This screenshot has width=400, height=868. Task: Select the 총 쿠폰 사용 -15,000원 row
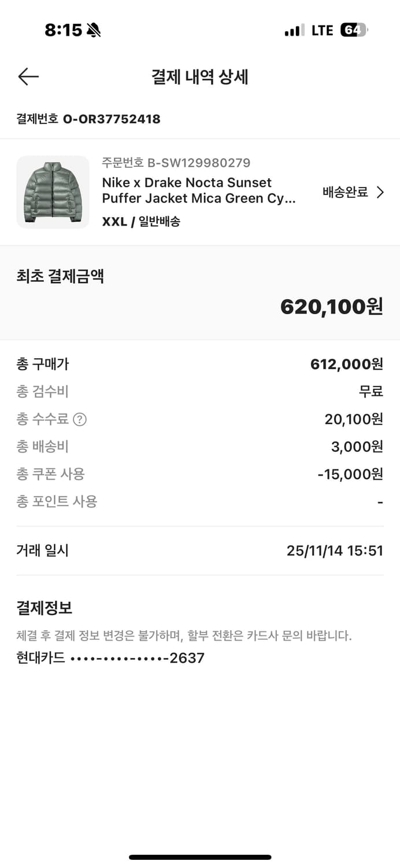pos(200,474)
